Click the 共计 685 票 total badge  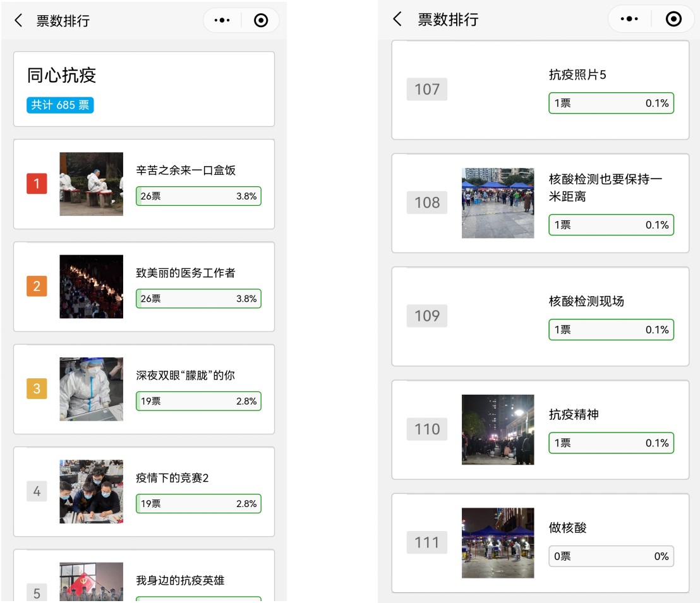(60, 105)
